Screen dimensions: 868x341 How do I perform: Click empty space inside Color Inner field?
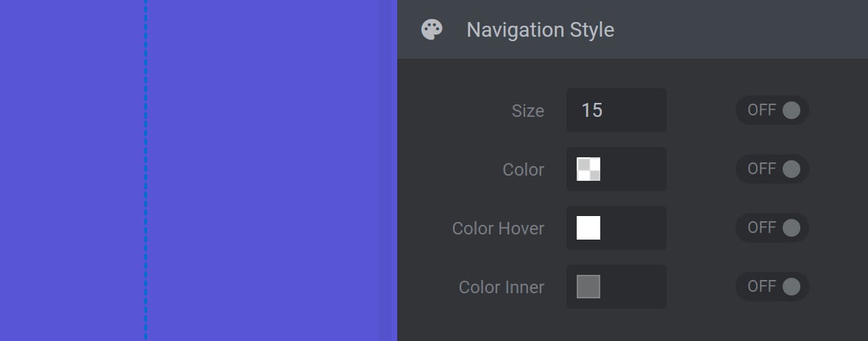[634, 287]
